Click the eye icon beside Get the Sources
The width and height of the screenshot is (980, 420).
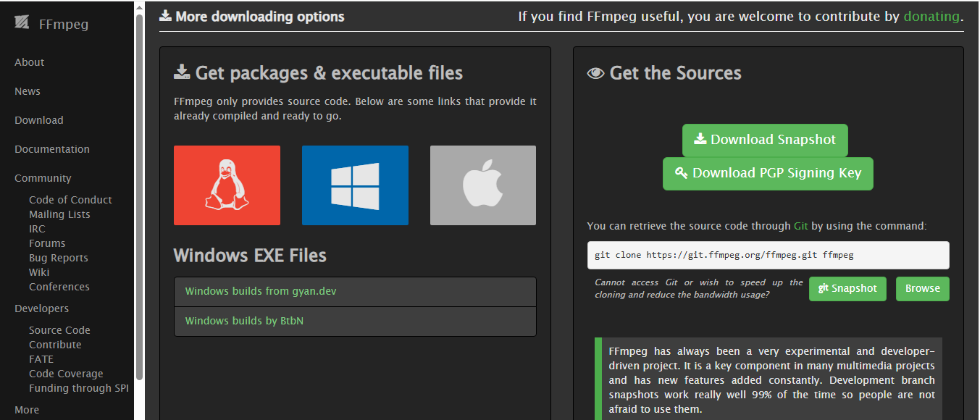tap(595, 73)
